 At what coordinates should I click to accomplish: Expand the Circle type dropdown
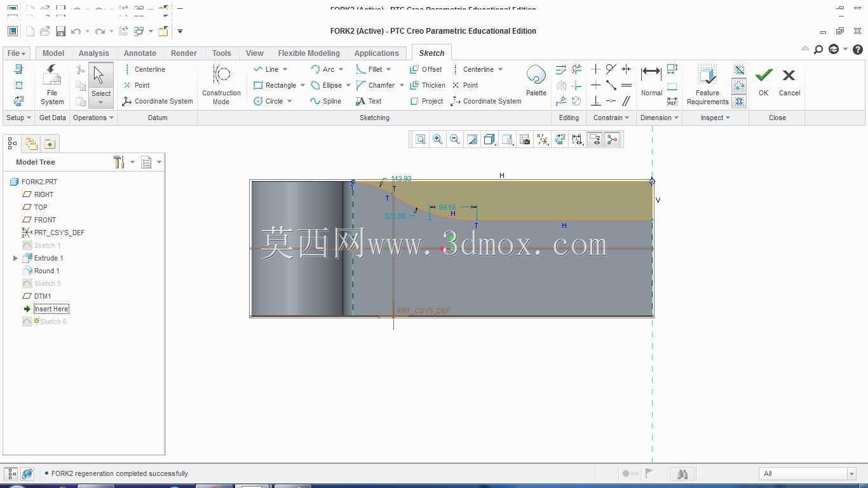click(289, 101)
